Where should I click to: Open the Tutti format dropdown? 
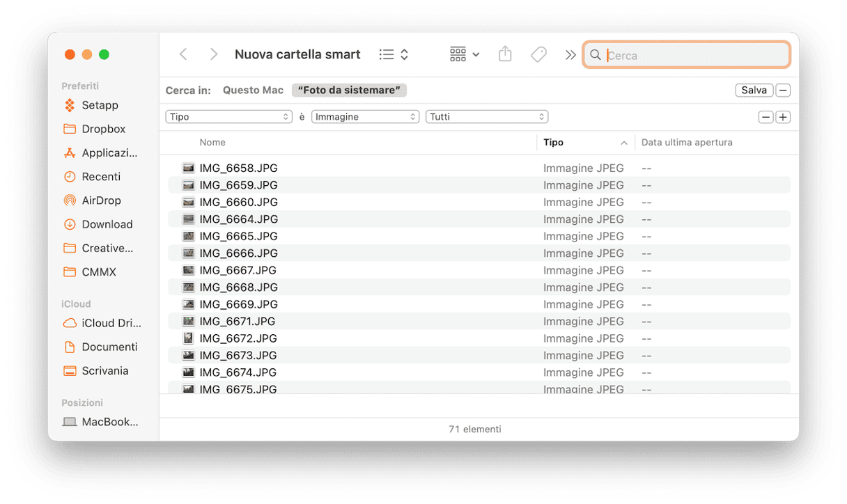(487, 117)
